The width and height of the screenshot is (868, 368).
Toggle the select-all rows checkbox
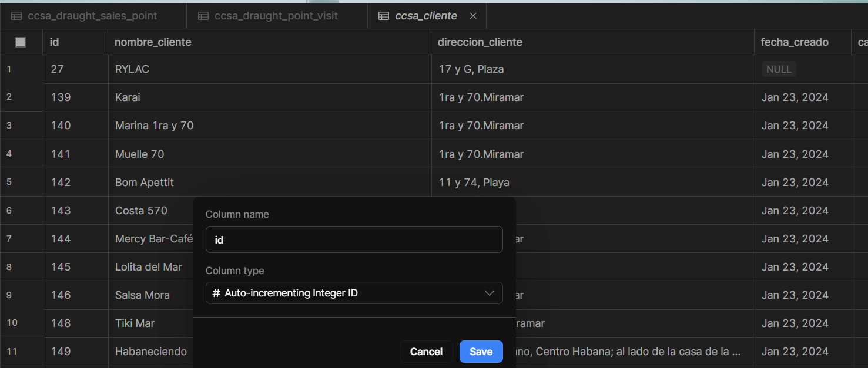(21, 42)
